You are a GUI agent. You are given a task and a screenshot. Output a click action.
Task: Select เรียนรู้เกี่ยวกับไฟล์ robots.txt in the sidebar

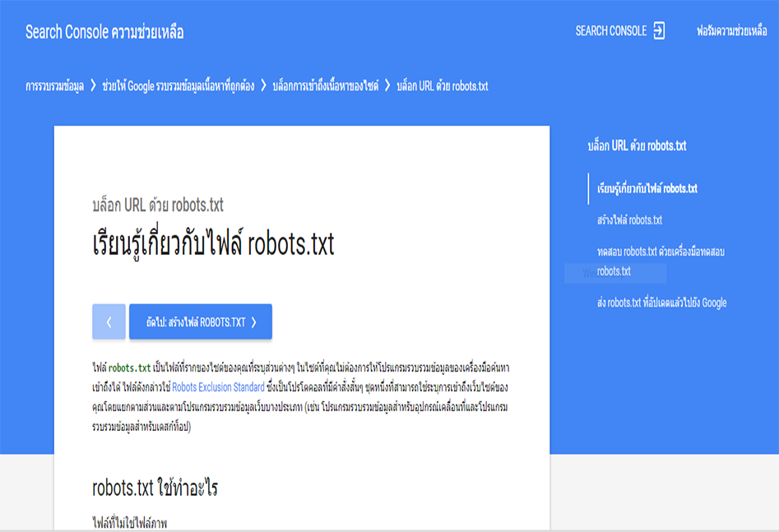point(647,189)
